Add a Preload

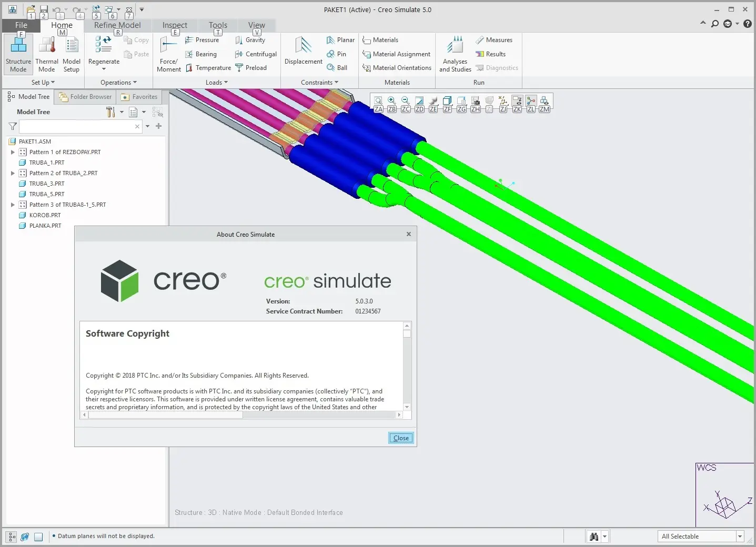tap(251, 68)
